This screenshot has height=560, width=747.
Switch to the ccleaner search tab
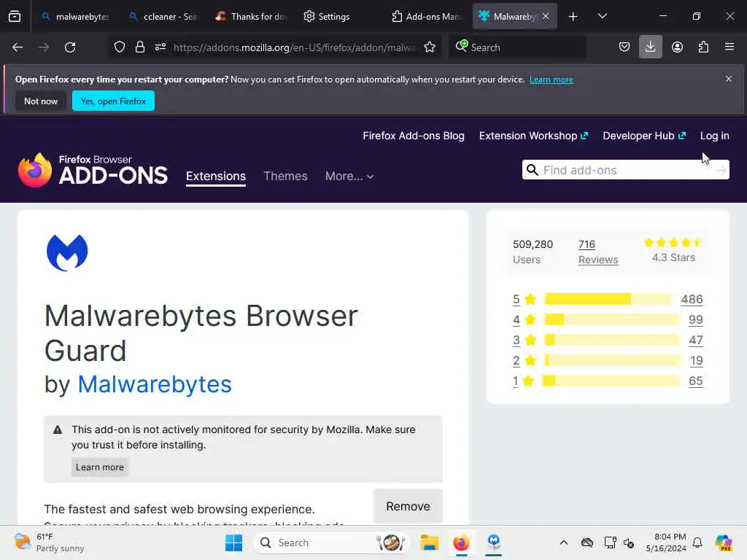163,17
